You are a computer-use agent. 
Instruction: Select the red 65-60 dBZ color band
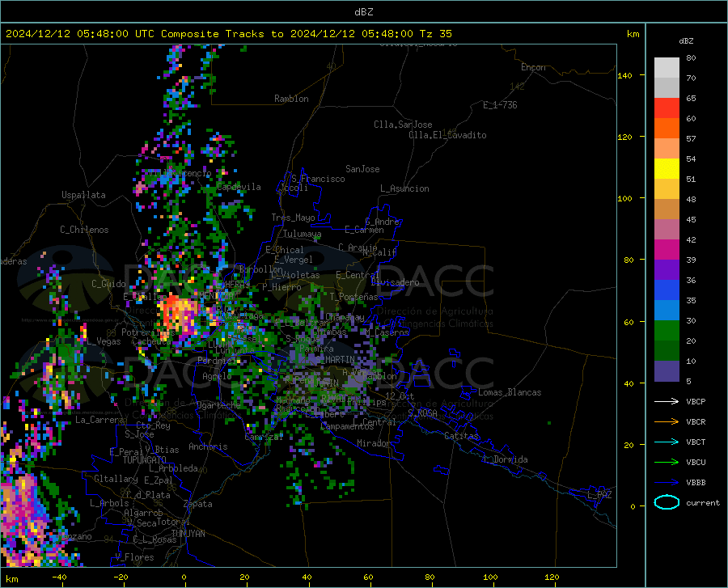coord(667,108)
